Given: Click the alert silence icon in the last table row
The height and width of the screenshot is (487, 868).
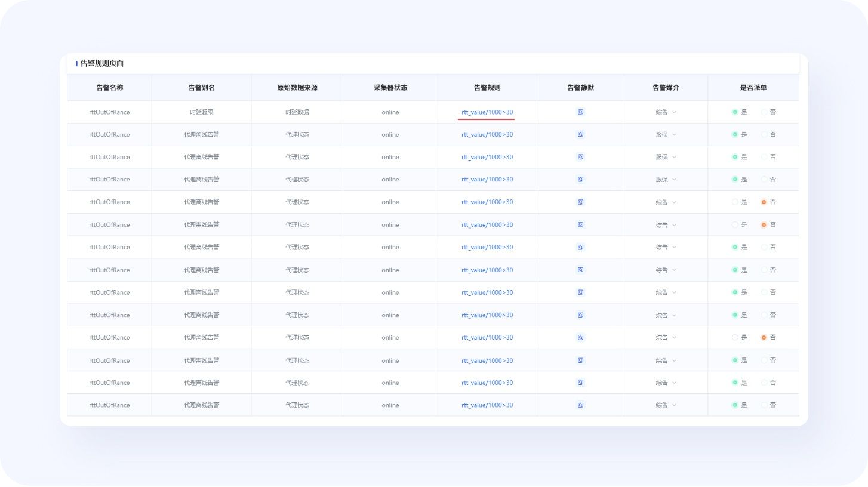Looking at the screenshot, I should pos(580,405).
